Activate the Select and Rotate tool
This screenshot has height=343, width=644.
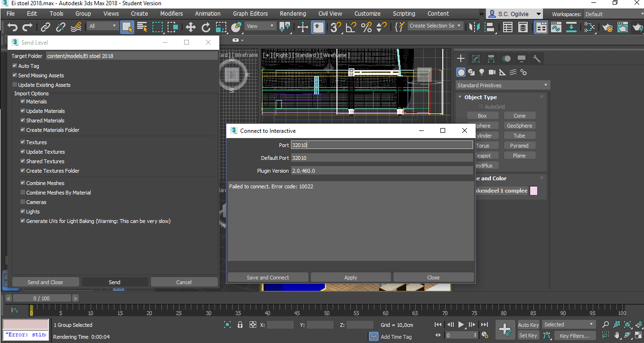206,27
